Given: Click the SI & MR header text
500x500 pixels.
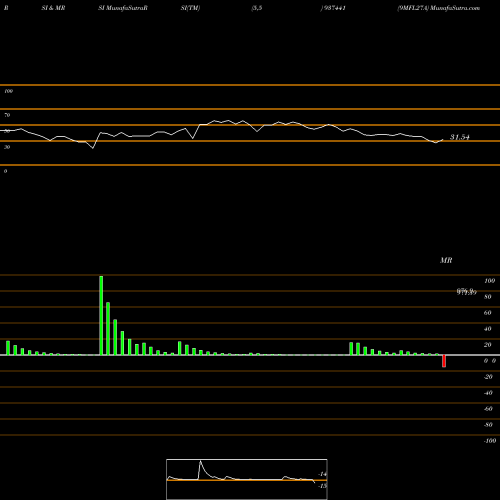Looking at the screenshot, I should click(53, 8).
